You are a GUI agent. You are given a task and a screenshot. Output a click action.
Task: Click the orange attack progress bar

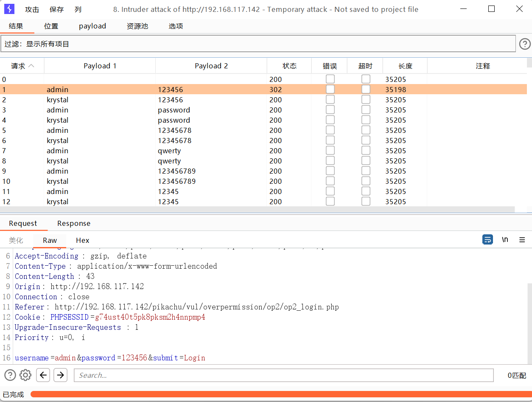click(280, 394)
